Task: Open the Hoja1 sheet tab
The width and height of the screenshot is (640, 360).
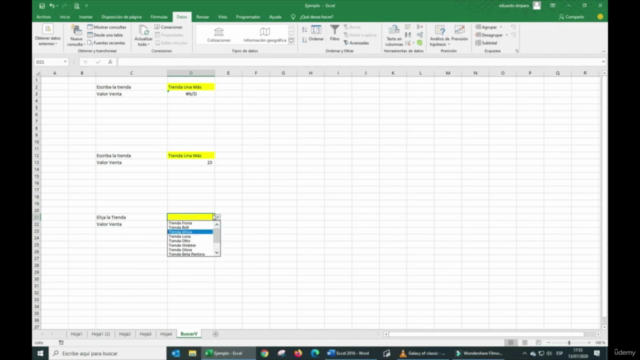Action: point(76,334)
